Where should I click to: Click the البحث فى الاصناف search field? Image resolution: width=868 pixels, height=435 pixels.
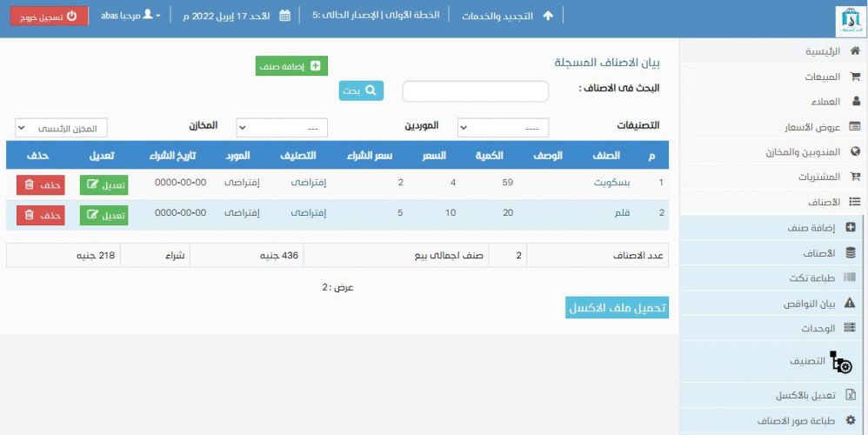pos(476,91)
